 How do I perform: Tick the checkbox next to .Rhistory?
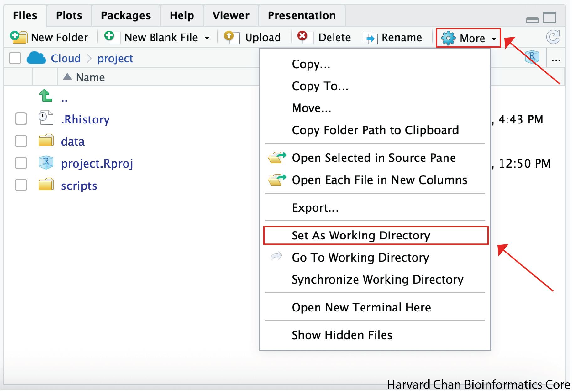click(x=21, y=119)
